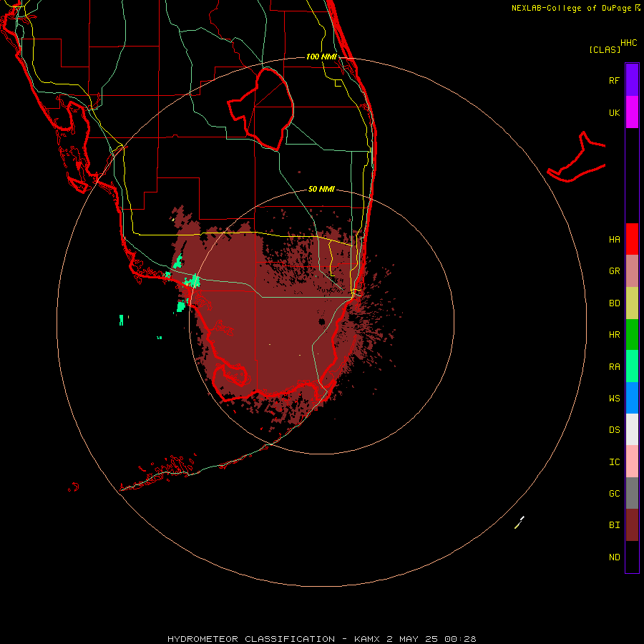Image resolution: width=644 pixels, height=644 pixels.
Task: Click the WS legend label
Action: click(x=614, y=398)
